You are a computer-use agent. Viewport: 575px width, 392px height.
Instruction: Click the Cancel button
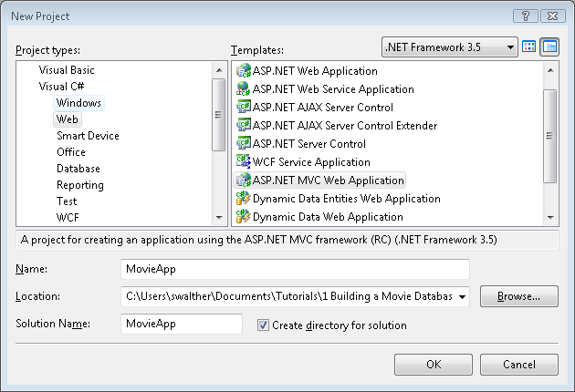[x=518, y=365]
